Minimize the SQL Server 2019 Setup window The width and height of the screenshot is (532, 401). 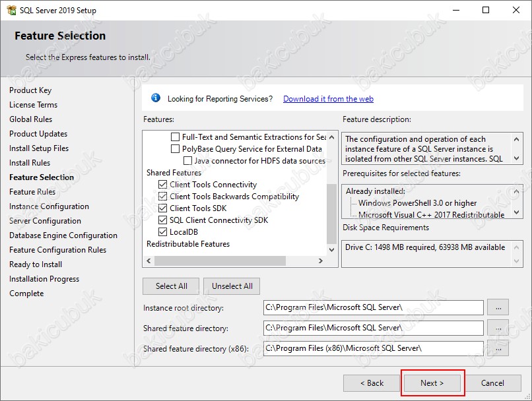point(456,10)
